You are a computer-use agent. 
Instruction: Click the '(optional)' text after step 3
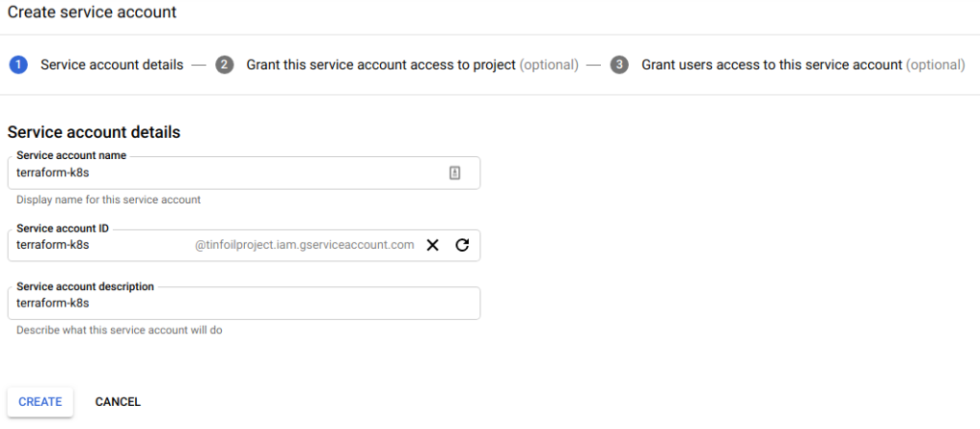click(935, 65)
